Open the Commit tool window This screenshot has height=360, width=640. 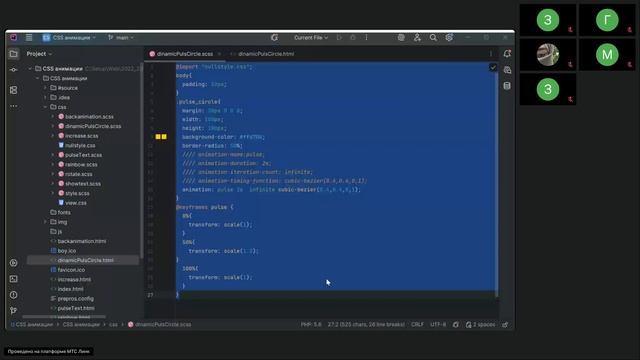(x=13, y=70)
